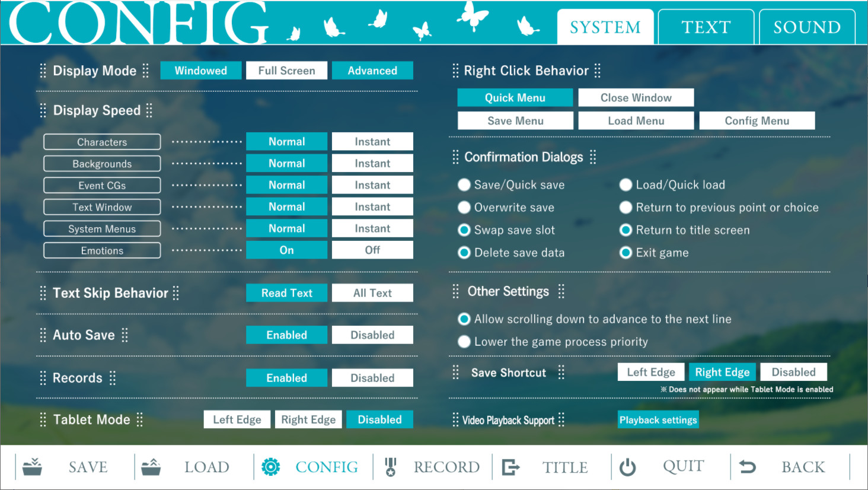Set Tablet Mode to Left Edge
Image resolution: width=868 pixels, height=490 pixels.
pos(237,420)
